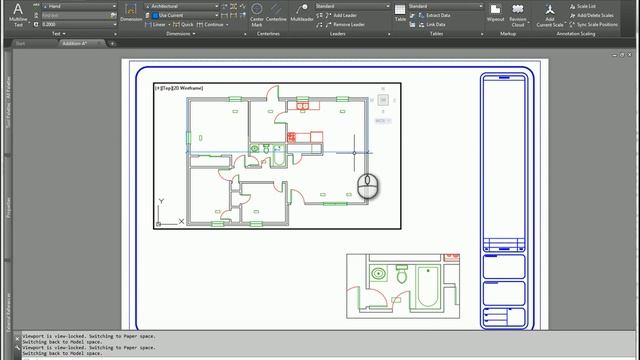The width and height of the screenshot is (640, 360).
Task: Switch to the Start tab
Action: click(20, 43)
